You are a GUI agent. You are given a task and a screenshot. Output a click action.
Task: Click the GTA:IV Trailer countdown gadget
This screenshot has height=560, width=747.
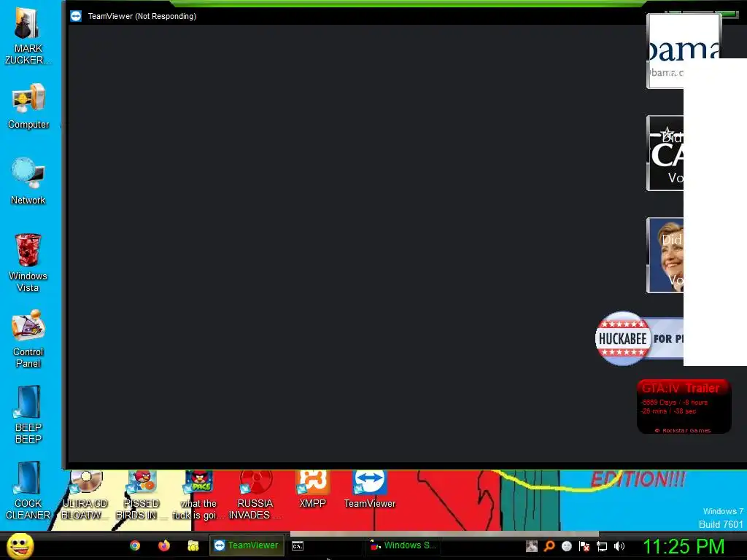[684, 406]
